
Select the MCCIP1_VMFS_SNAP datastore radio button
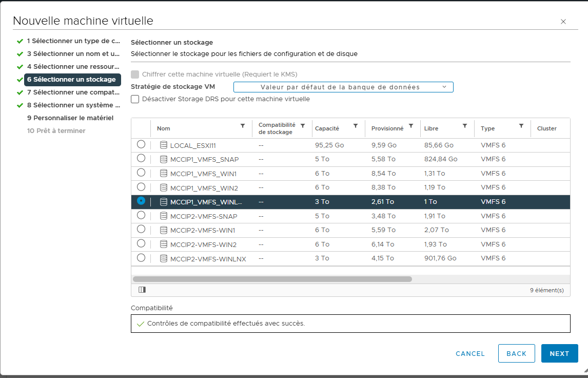(x=141, y=159)
